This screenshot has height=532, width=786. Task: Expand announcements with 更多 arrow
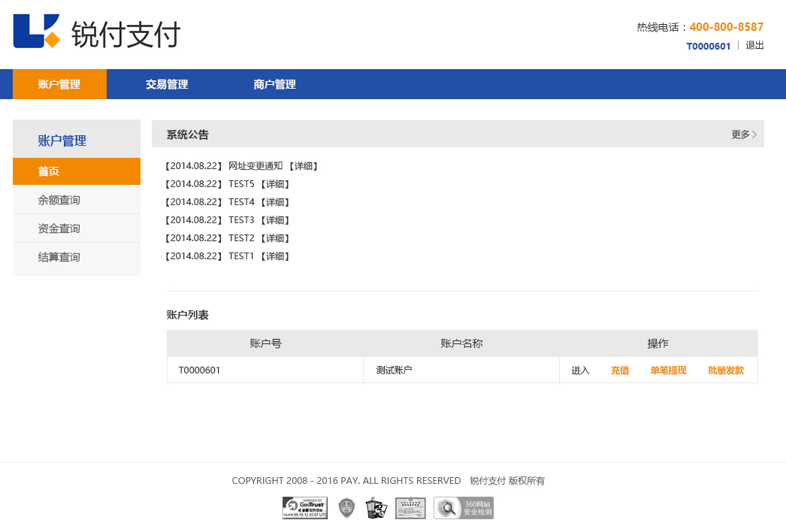744,135
